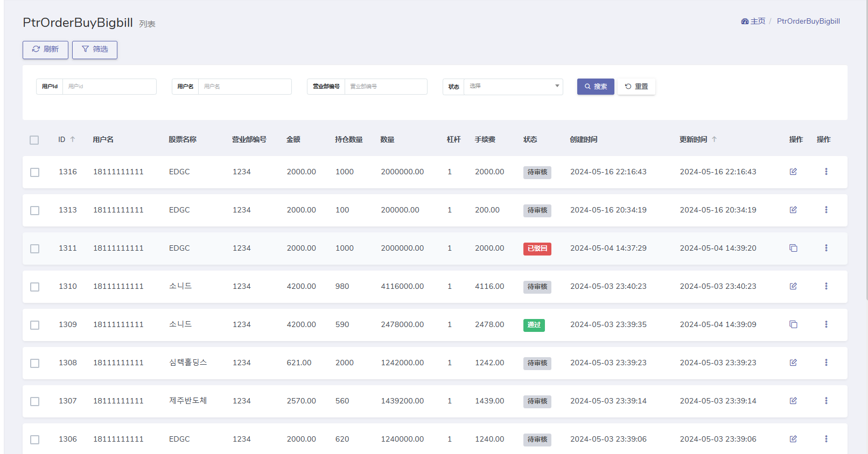This screenshot has height=454, width=868.
Task: Check the row checkbox for order 1309
Action: [35, 325]
